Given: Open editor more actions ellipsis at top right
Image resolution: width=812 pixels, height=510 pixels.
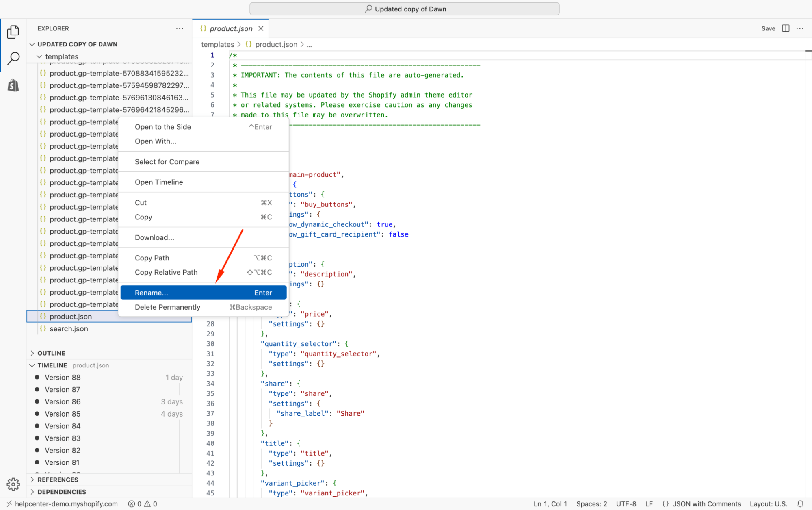Looking at the screenshot, I should 800,28.
